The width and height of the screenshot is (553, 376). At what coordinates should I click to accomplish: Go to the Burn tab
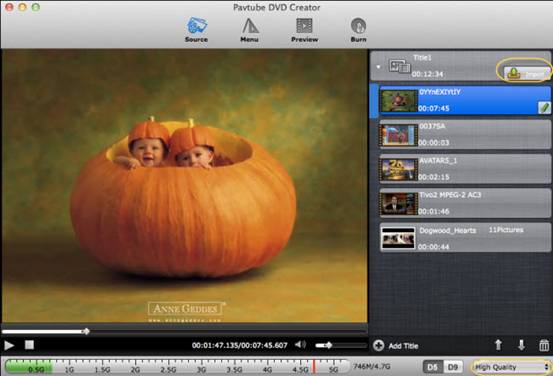tap(358, 30)
